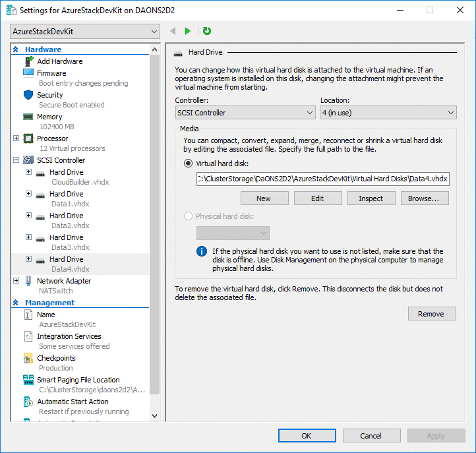
Task: Select the Physical hard disk radio button
Action: 188,216
